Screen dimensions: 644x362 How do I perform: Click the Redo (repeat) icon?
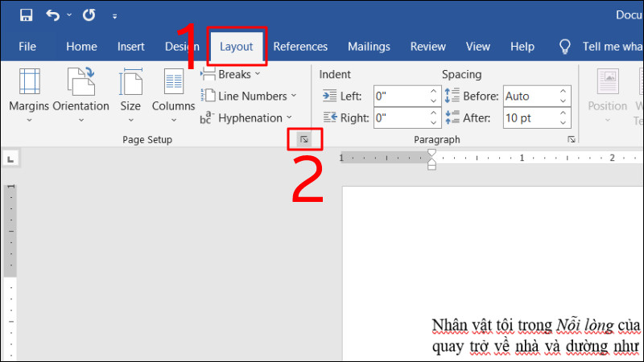(89, 15)
